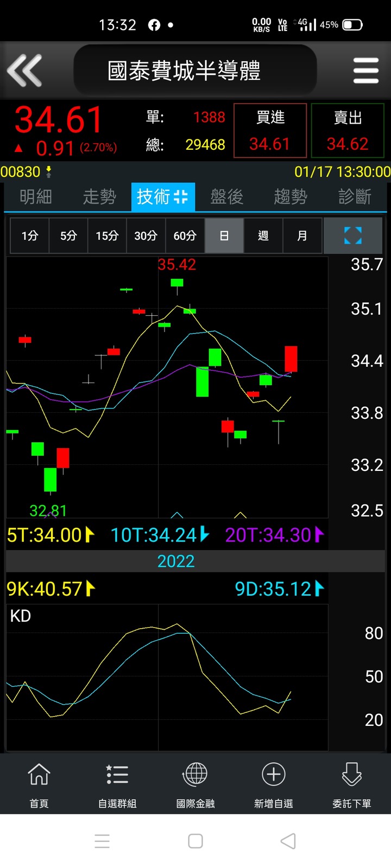This screenshot has height=868, width=391.
Task: Tap the current price 34.61
Action: click(x=59, y=119)
